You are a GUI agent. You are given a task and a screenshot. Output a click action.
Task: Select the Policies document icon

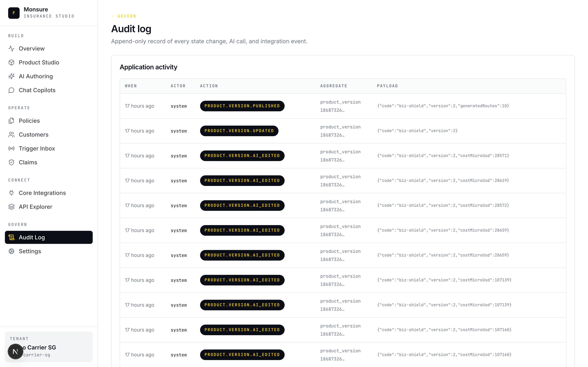tap(11, 121)
